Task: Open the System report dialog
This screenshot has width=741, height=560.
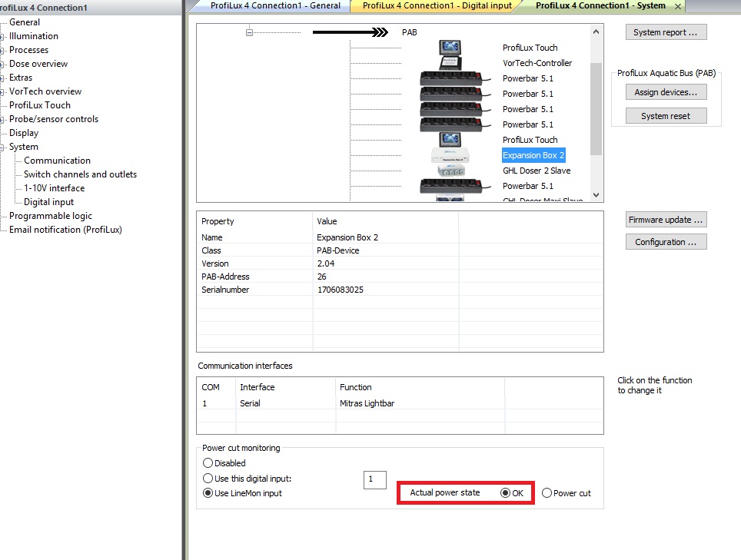Action: point(666,32)
